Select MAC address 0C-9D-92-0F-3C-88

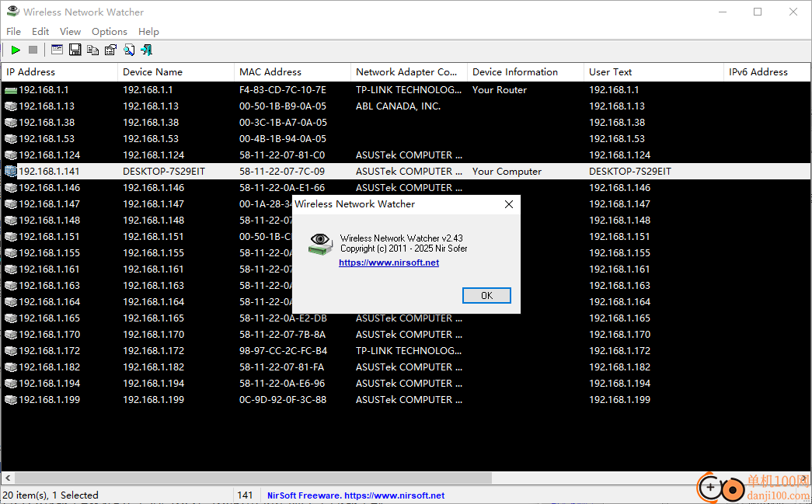click(283, 399)
